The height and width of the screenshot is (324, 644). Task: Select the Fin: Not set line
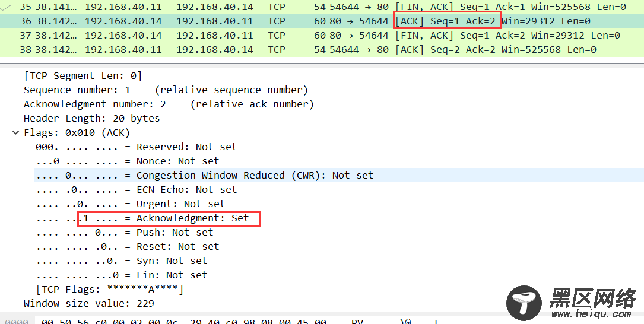click(122, 275)
